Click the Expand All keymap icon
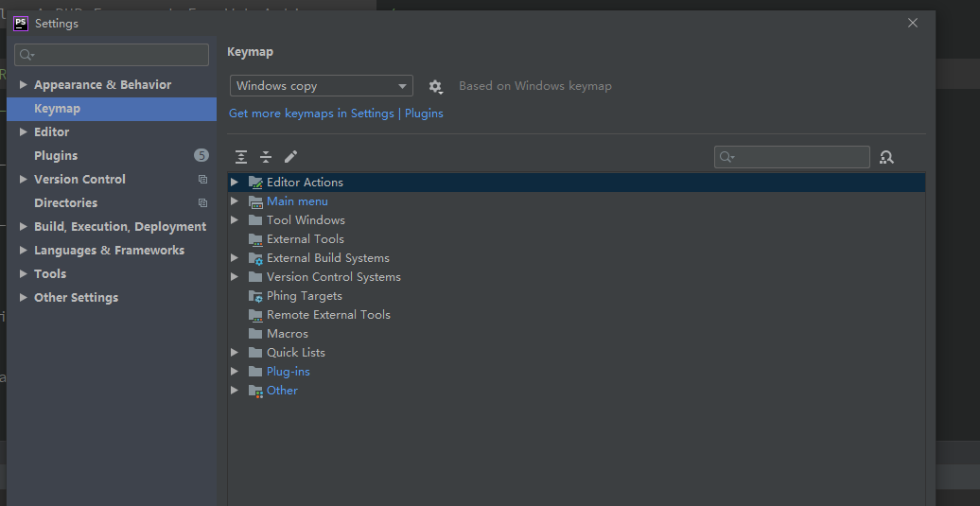Image resolution: width=980 pixels, height=506 pixels. coord(241,157)
